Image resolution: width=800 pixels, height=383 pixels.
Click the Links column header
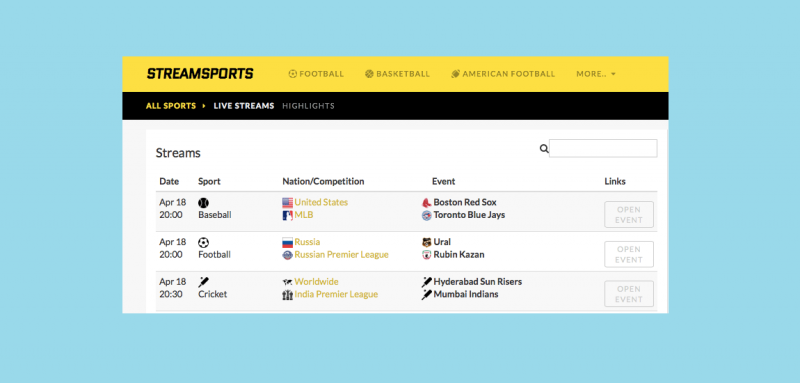point(615,182)
